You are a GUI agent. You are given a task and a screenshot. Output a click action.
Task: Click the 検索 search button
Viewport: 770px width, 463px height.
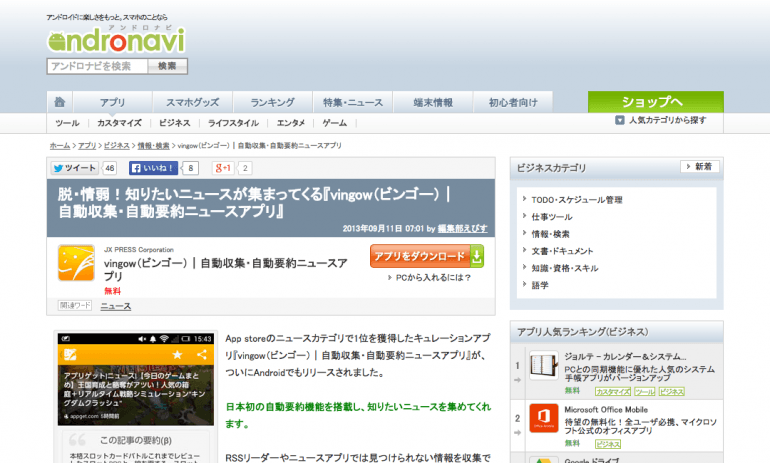coord(167,66)
